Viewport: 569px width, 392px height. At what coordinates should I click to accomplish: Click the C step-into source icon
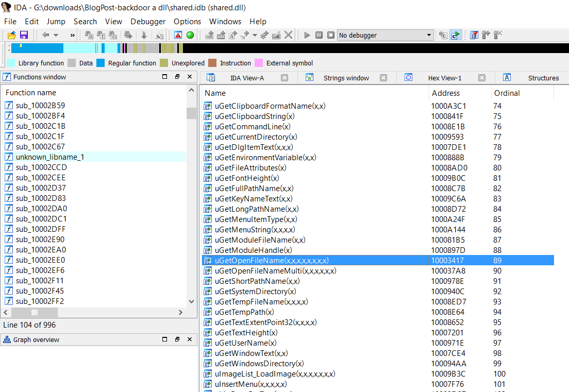coord(443,35)
